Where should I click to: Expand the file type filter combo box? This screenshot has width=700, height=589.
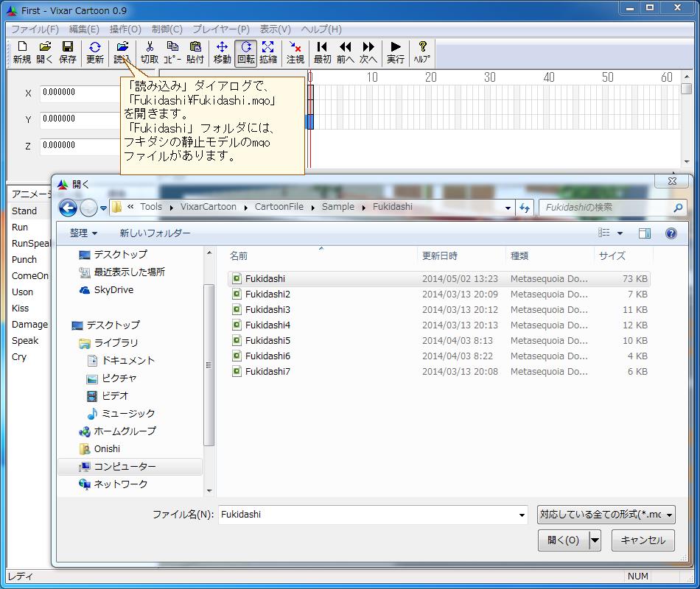click(606, 515)
